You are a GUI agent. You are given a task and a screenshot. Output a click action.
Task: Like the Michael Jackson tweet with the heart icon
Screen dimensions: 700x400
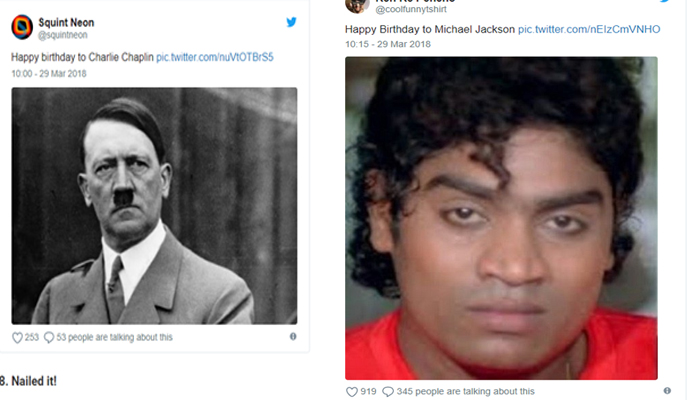pyautogui.click(x=352, y=392)
